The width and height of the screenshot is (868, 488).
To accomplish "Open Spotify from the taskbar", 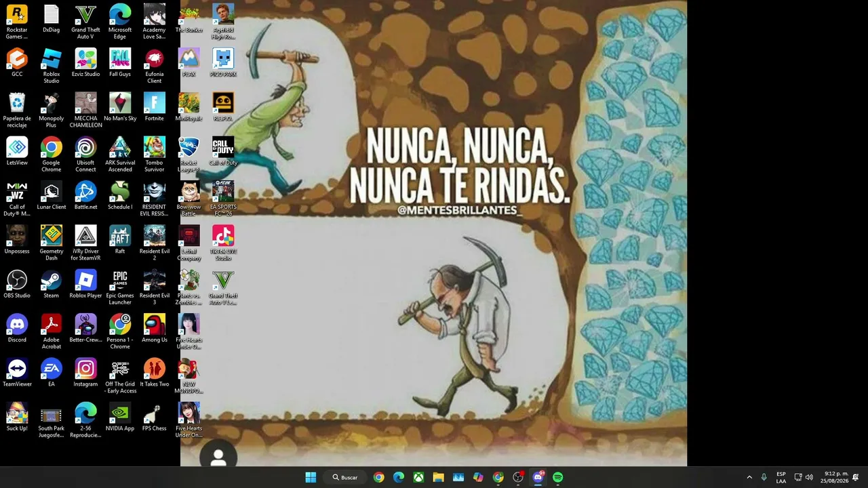I will click(x=557, y=477).
